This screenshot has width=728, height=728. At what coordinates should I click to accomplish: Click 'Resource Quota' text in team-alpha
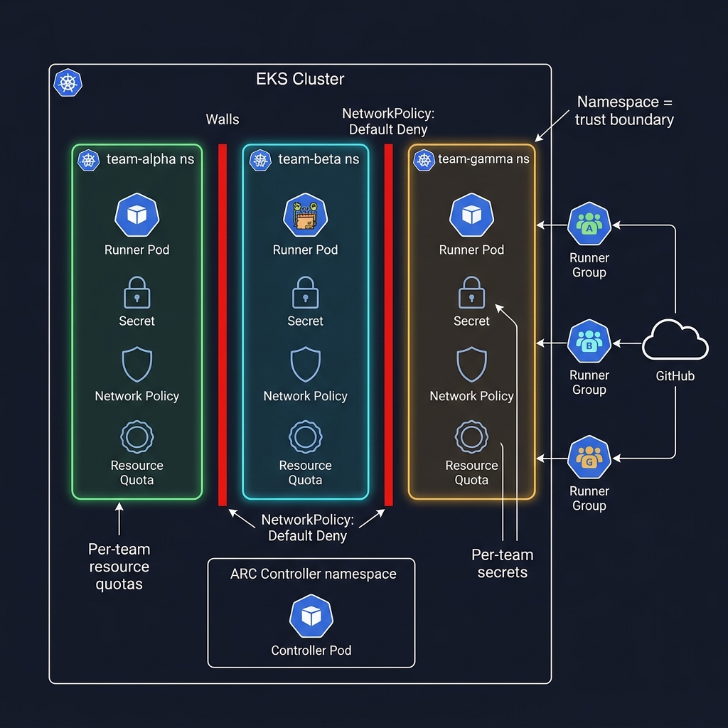(x=137, y=473)
